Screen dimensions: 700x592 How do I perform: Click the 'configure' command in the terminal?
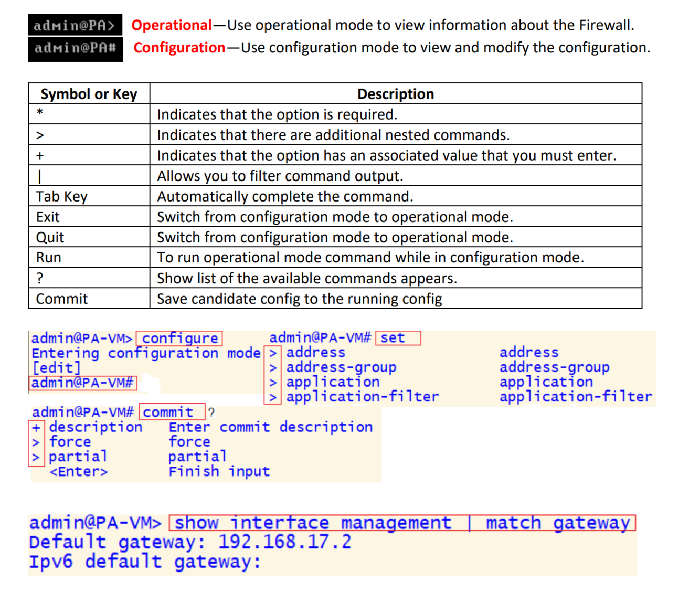179,338
